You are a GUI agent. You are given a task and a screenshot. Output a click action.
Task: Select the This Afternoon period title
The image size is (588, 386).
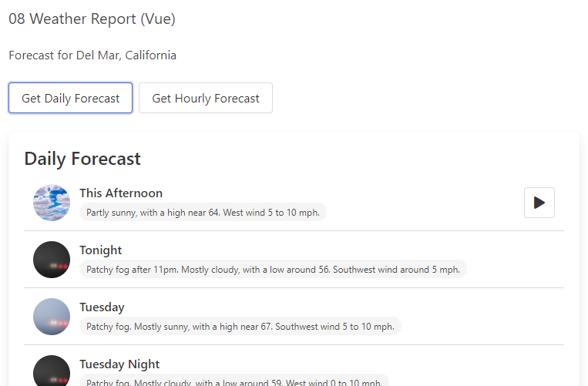[x=121, y=193]
